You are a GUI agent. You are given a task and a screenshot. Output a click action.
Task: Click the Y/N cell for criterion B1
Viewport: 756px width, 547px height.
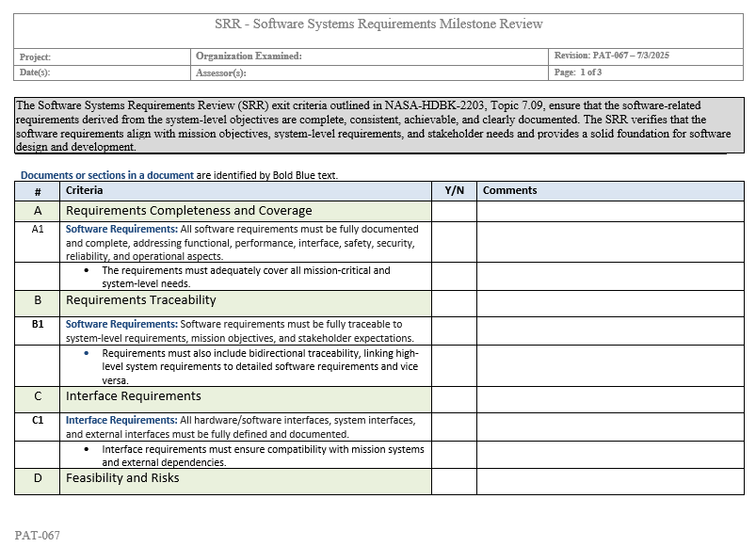tap(454, 330)
